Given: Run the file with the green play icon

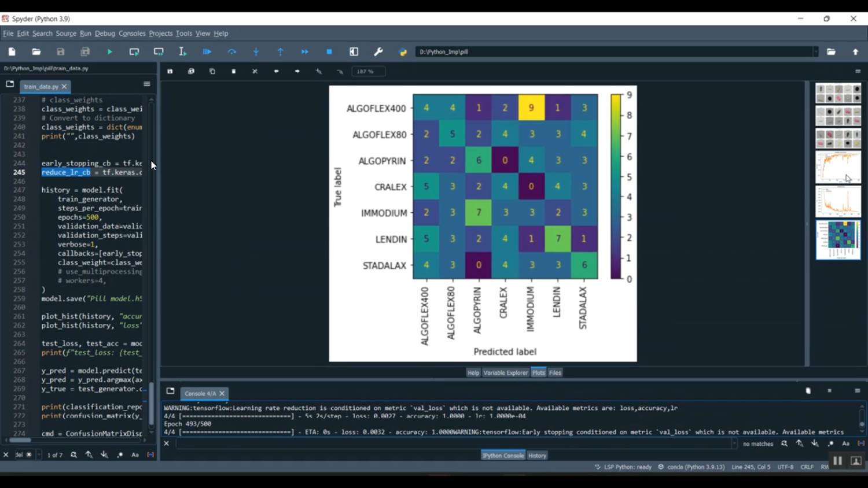Looking at the screenshot, I should click(x=109, y=52).
